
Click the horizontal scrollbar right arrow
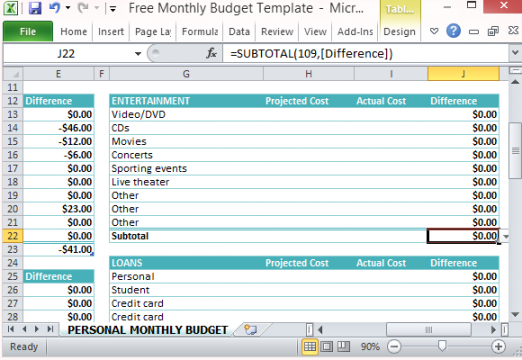pos(493,330)
